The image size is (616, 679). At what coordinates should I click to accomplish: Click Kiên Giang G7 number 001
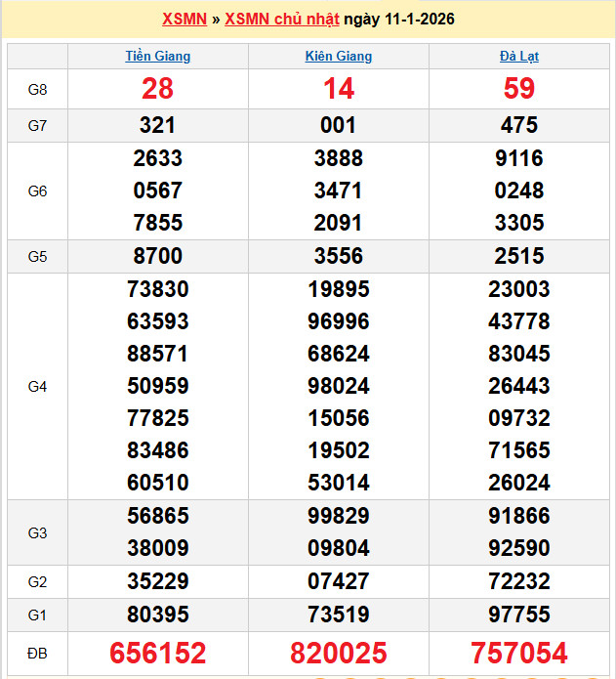(x=339, y=126)
